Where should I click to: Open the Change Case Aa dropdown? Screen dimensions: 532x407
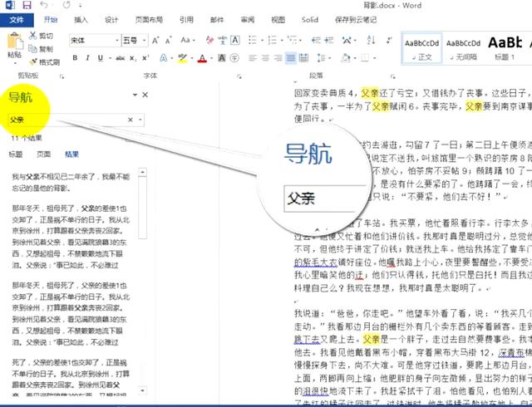(188, 41)
